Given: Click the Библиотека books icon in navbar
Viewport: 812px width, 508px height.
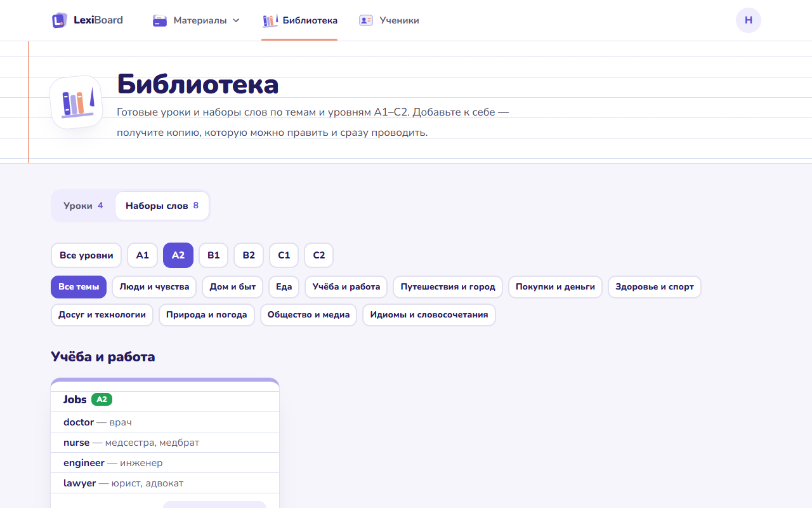Looking at the screenshot, I should point(270,20).
